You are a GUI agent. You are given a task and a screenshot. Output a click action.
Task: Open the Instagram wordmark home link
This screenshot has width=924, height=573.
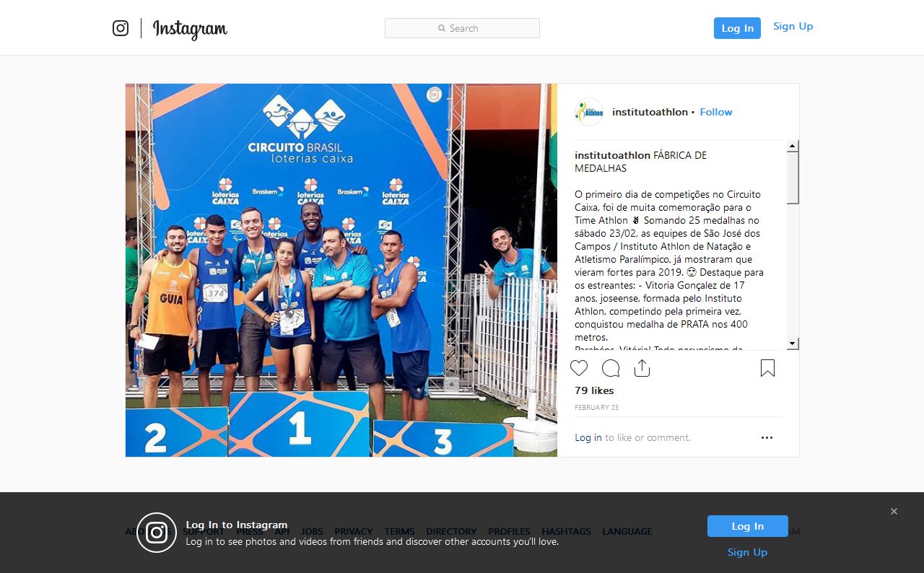(190, 29)
